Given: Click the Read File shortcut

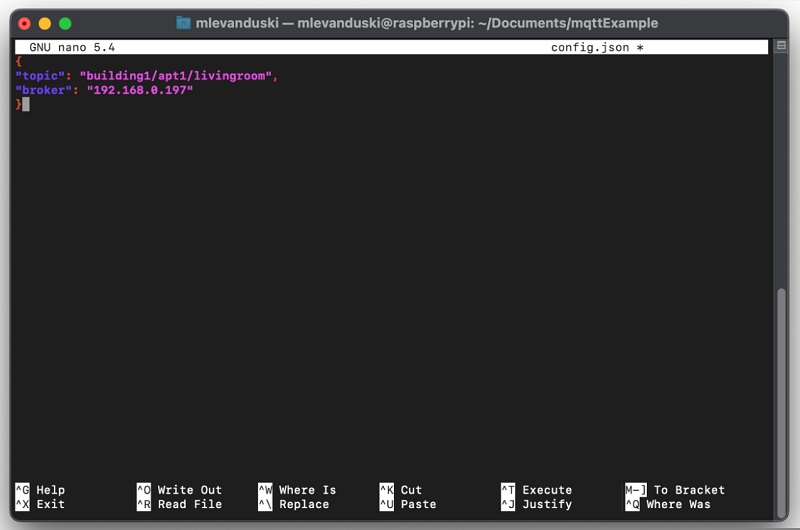Looking at the screenshot, I should [x=189, y=504].
